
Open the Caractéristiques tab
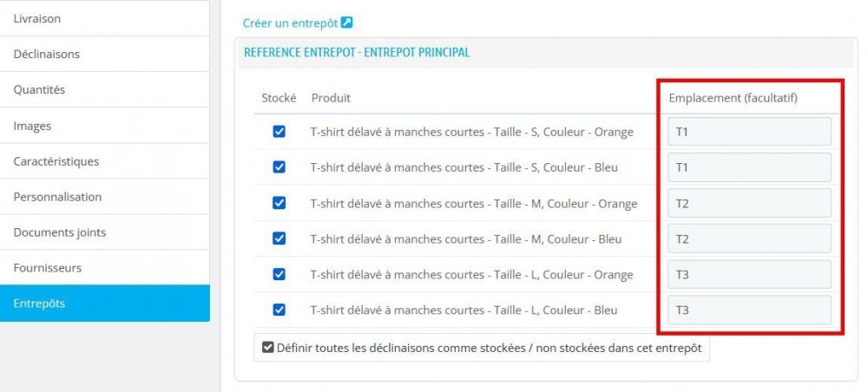coord(104,161)
